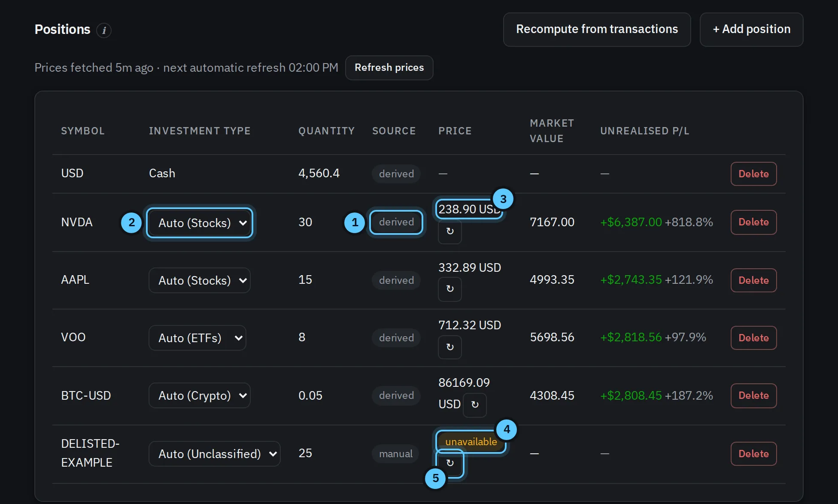
Task: Click the 712.32 USD price
Action: pos(470,325)
